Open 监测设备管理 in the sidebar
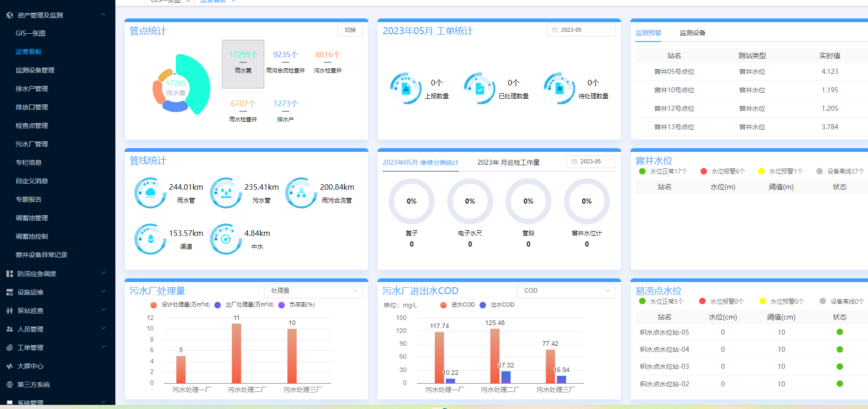 pyautogui.click(x=35, y=70)
